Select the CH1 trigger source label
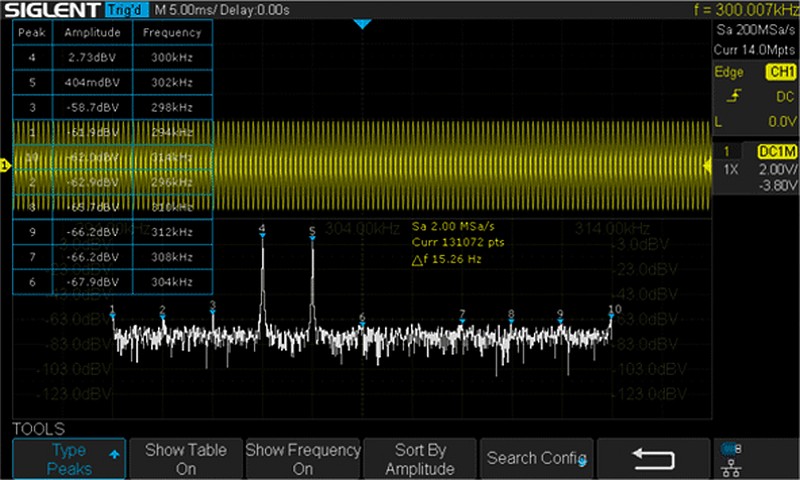The height and width of the screenshot is (480, 800). [780, 72]
